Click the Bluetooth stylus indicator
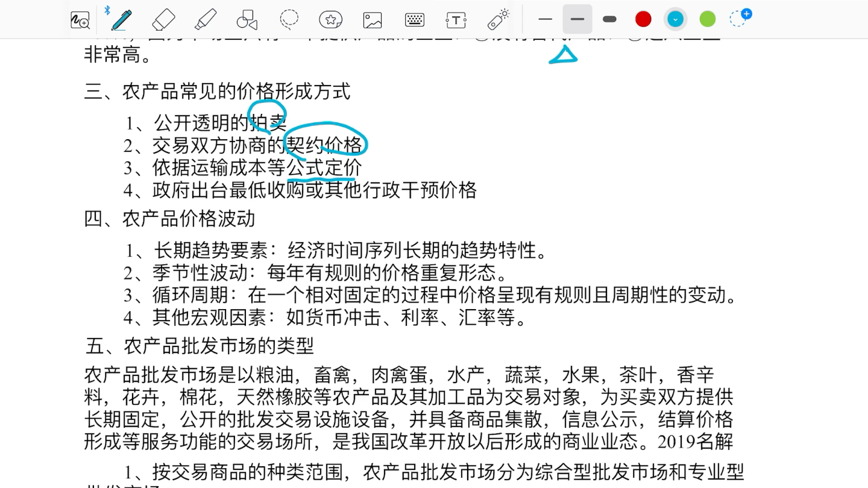Screen dimensions: 868x488 [x=107, y=10]
